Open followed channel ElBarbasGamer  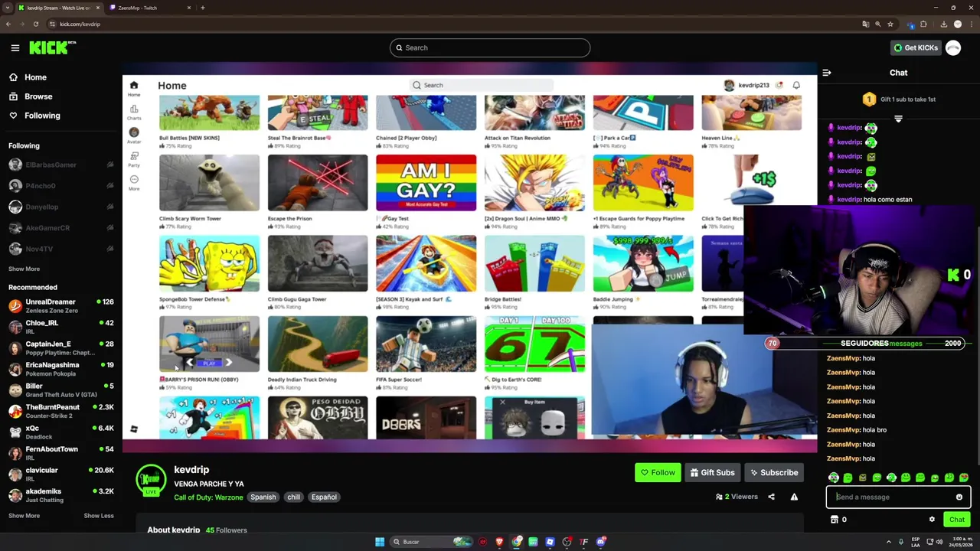click(61, 165)
